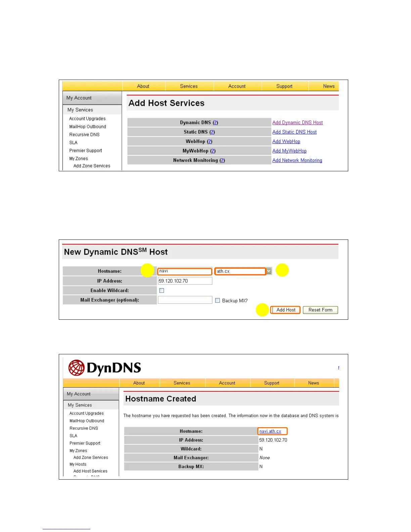The height and width of the screenshot is (532, 411).
Task: Open Services tab on Add Host Services page
Action: [189, 86]
